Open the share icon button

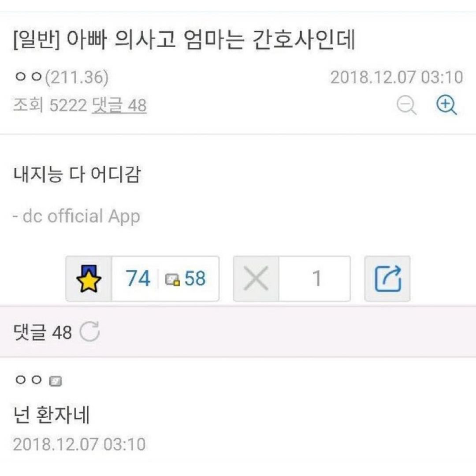387,279
